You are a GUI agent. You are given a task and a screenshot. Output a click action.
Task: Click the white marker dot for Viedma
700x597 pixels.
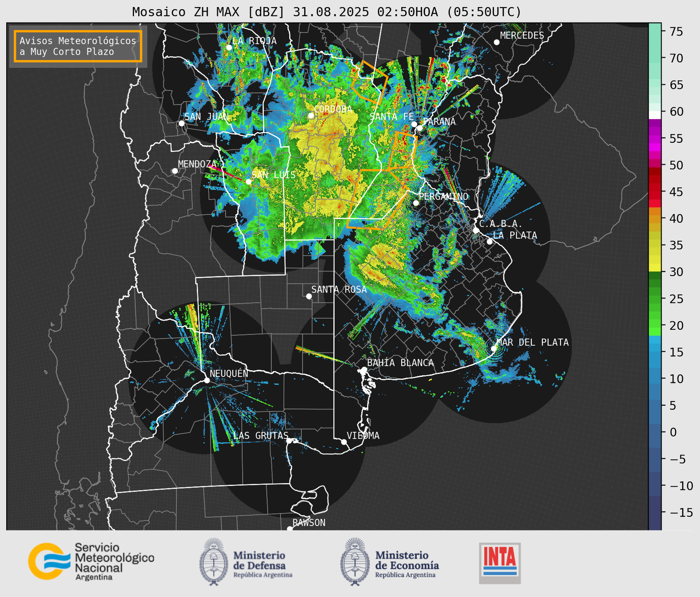pyautogui.click(x=344, y=442)
